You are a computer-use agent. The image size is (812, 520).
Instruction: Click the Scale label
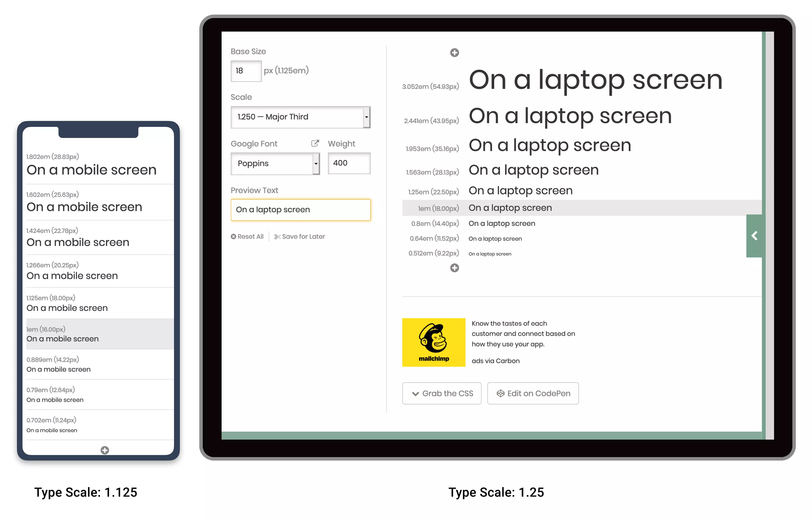click(x=241, y=97)
